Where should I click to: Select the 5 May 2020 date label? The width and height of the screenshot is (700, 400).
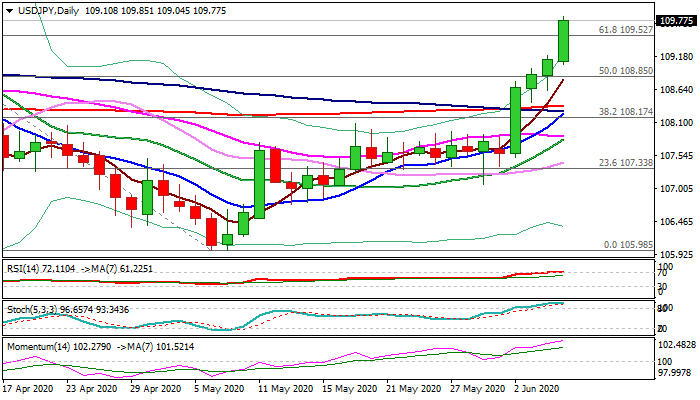tap(219, 389)
